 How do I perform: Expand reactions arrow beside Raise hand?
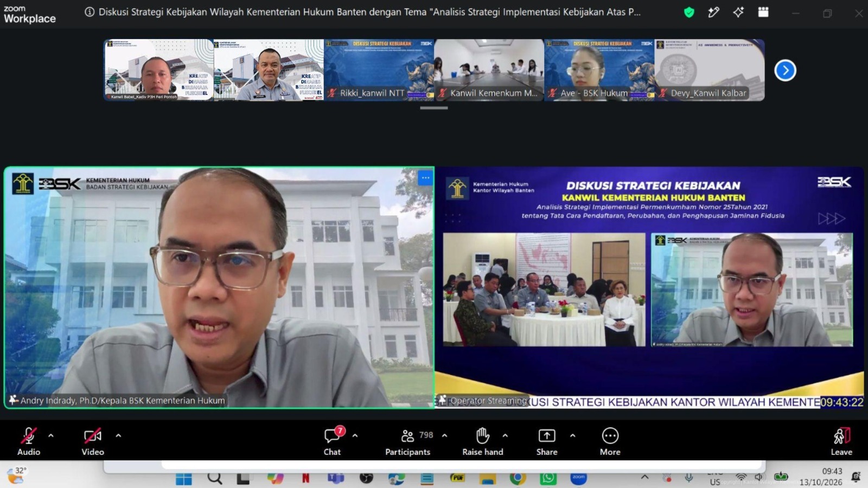click(505, 435)
